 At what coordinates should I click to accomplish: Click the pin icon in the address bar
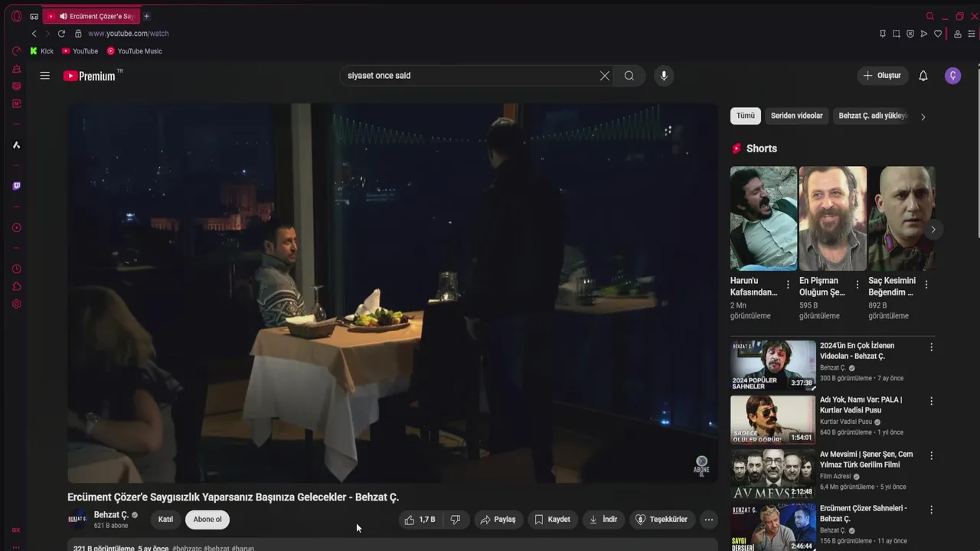(883, 34)
